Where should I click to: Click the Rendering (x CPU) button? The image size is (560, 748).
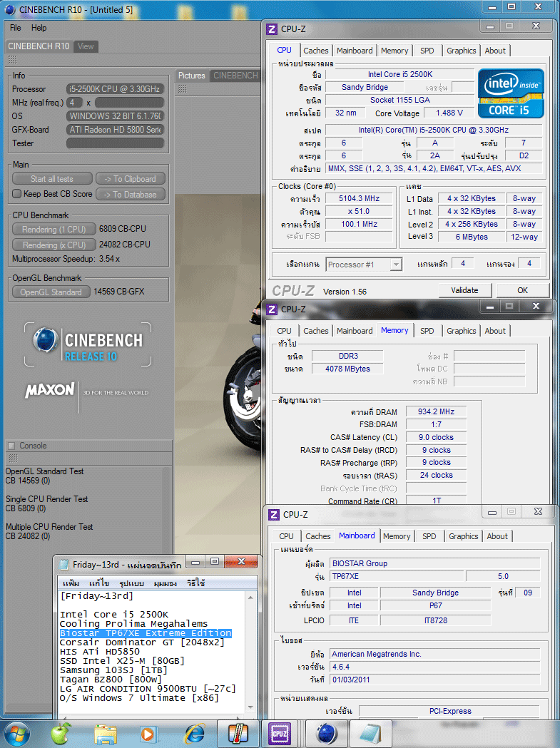[x=54, y=245]
